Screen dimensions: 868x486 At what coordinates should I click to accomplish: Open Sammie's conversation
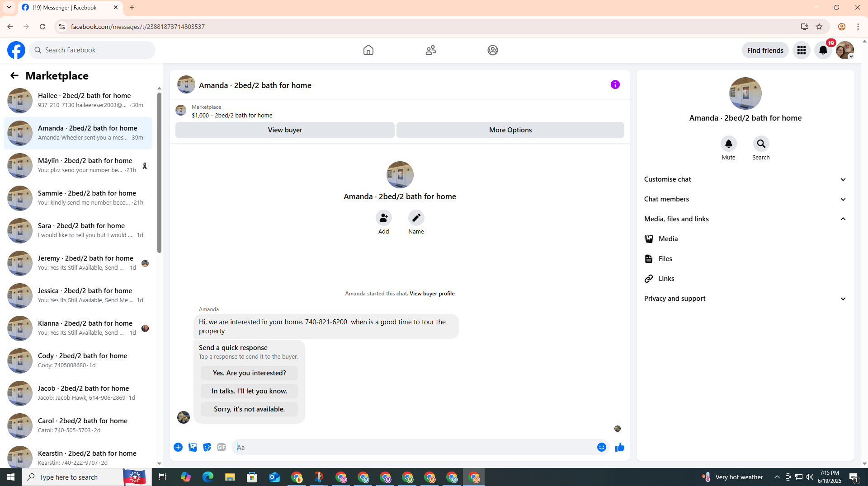[78, 198]
